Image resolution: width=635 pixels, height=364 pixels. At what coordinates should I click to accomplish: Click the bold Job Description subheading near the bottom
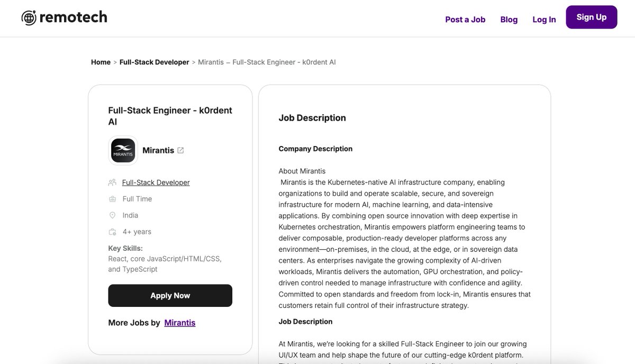[305, 322]
